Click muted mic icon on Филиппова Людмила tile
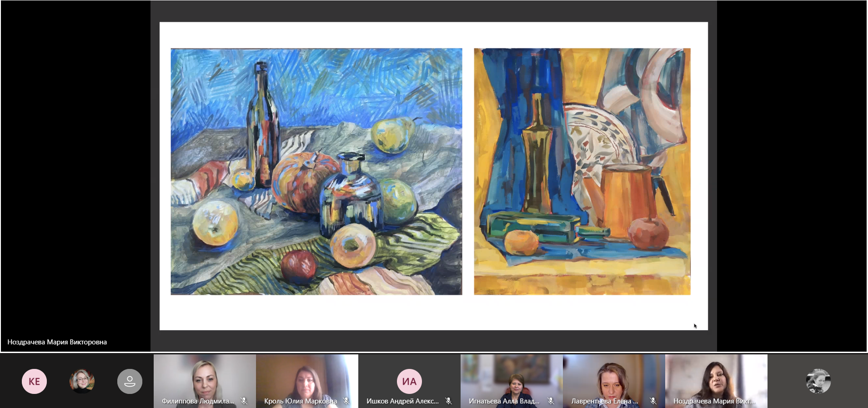This screenshot has width=868, height=408. click(x=244, y=401)
